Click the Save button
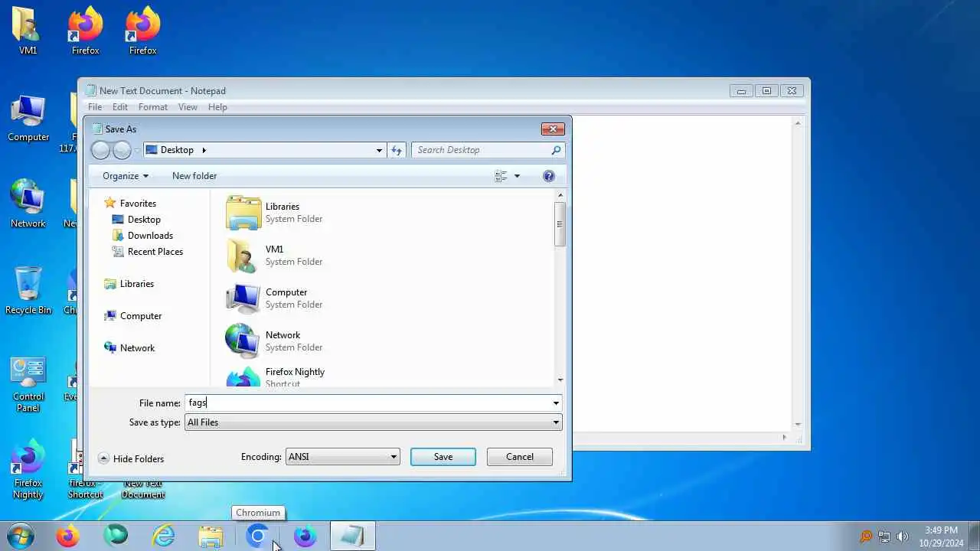This screenshot has width=980, height=551. (443, 457)
